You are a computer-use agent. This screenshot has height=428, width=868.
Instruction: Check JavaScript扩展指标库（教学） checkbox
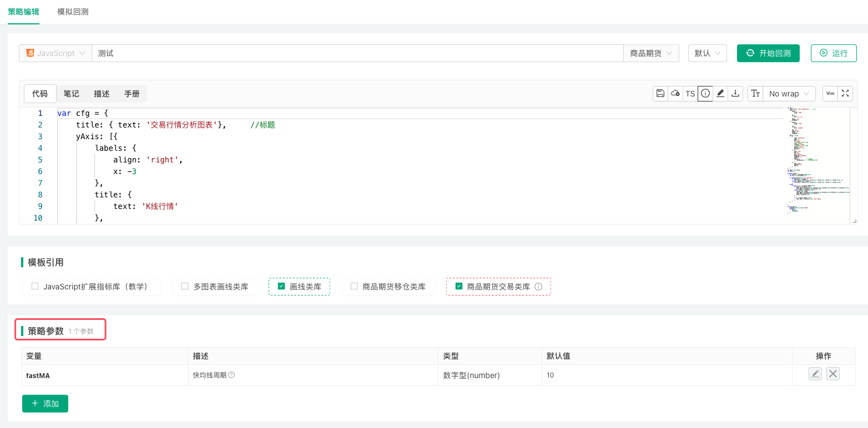pyautogui.click(x=35, y=287)
